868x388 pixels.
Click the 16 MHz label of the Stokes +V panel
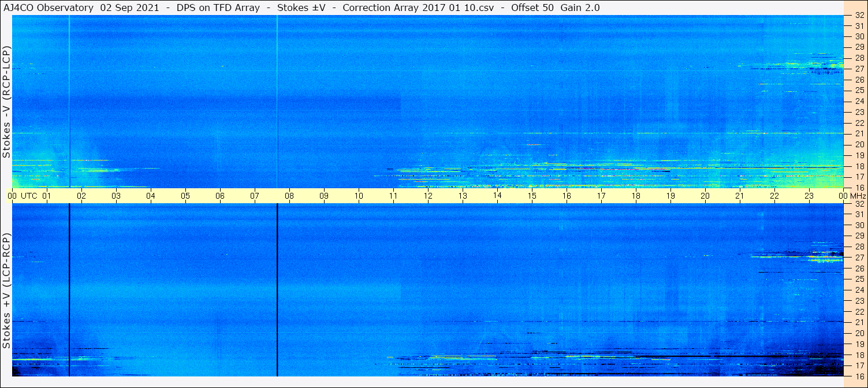click(859, 376)
